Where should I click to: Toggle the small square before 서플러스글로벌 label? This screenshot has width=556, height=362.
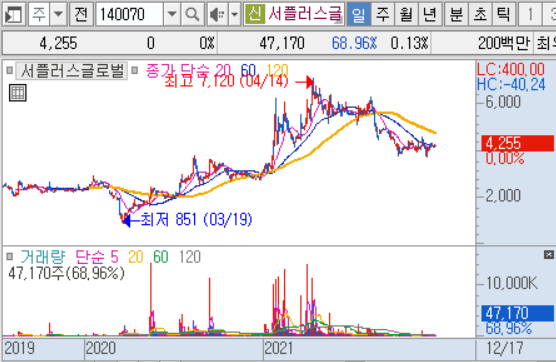click(10, 71)
